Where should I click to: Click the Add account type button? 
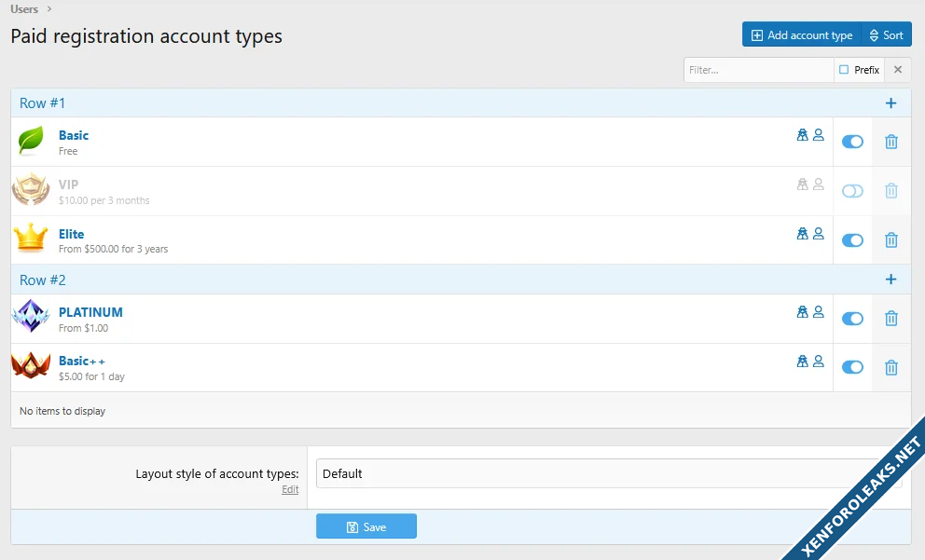(802, 35)
